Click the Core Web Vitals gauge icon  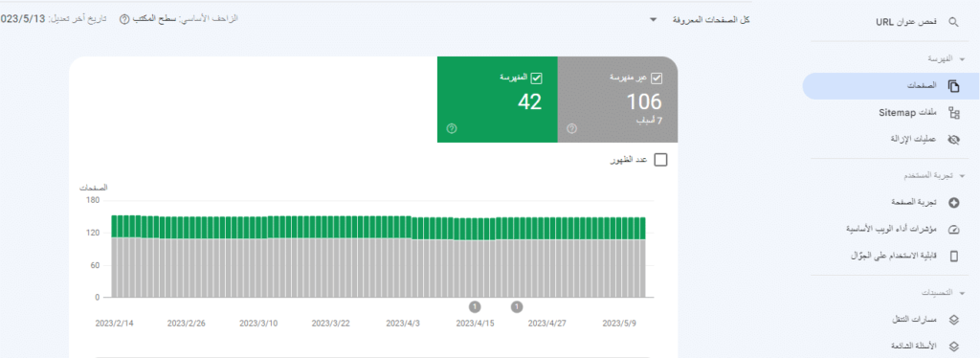coord(954,230)
